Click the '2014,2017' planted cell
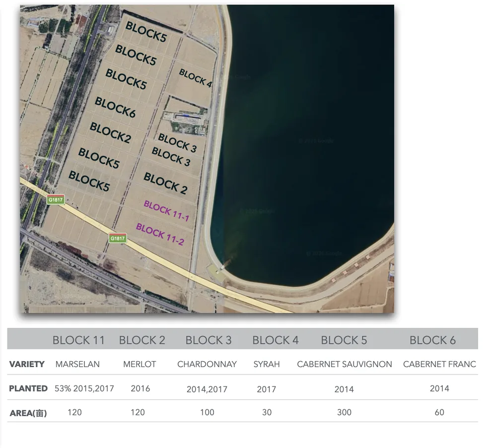496x448 pixels. point(207,389)
